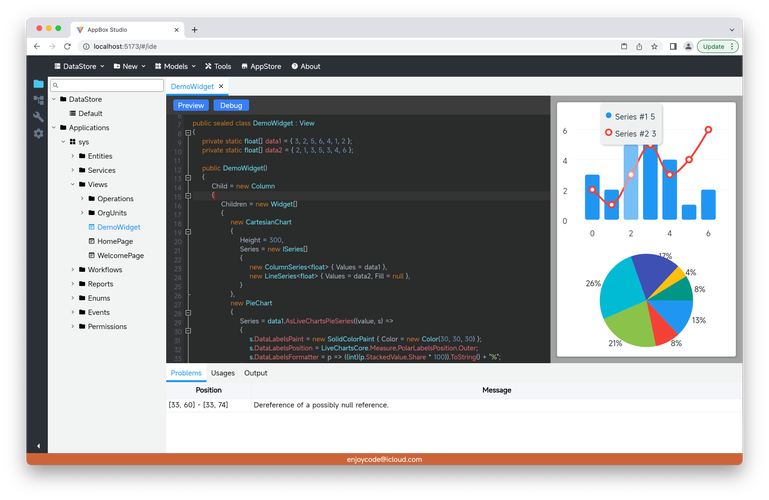Viewport: 769px width, 500px height.
Task: Click the Debug button
Action: click(231, 105)
